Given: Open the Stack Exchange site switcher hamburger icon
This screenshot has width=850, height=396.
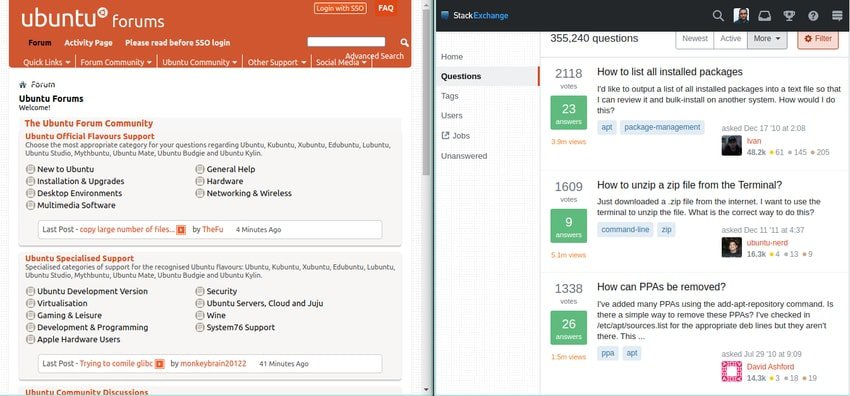Looking at the screenshot, I should [837, 16].
